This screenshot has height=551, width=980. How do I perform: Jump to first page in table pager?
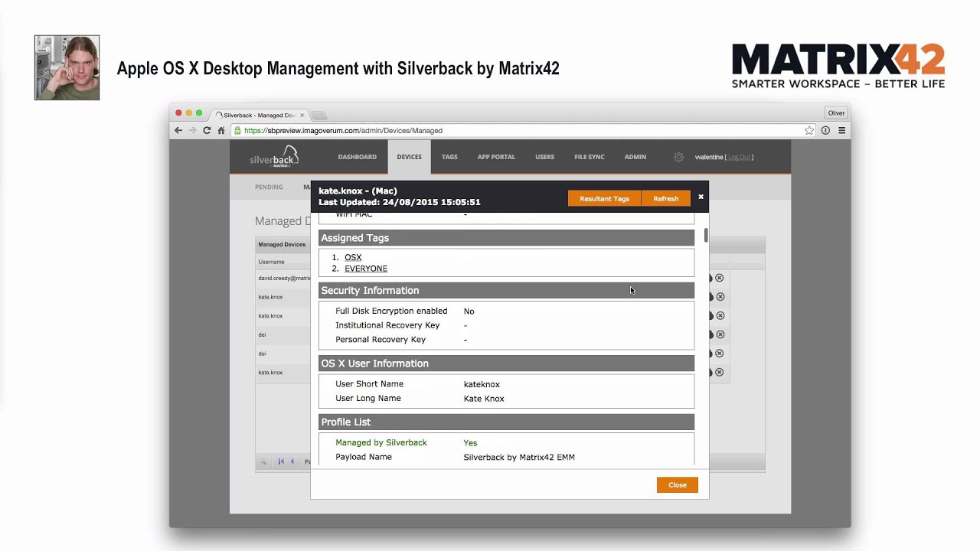tap(281, 461)
